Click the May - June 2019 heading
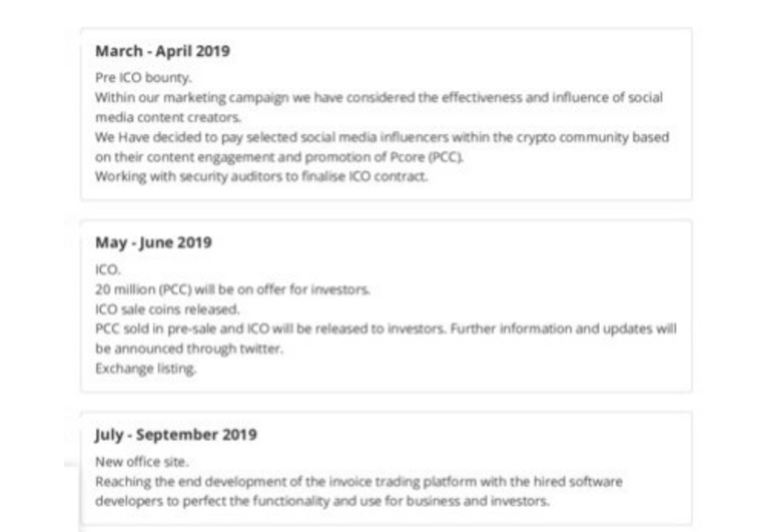This screenshot has height=532, width=770. pos(153,242)
